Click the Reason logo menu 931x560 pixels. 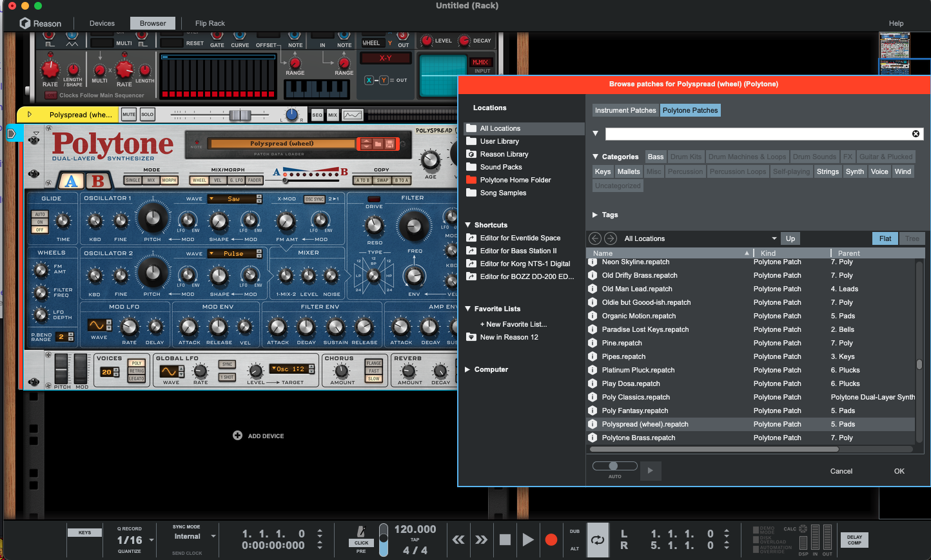coord(40,23)
